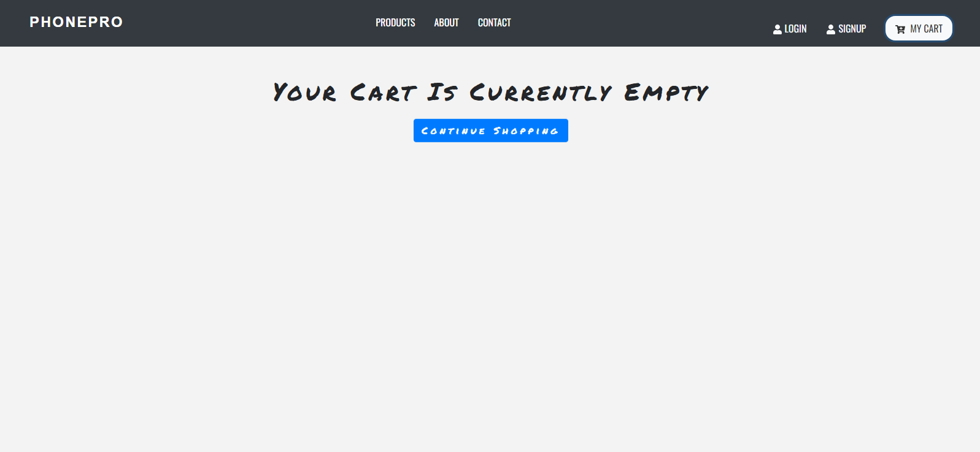Click the shopping cart icon in My Cart
The height and width of the screenshot is (452, 980).
pyautogui.click(x=900, y=29)
